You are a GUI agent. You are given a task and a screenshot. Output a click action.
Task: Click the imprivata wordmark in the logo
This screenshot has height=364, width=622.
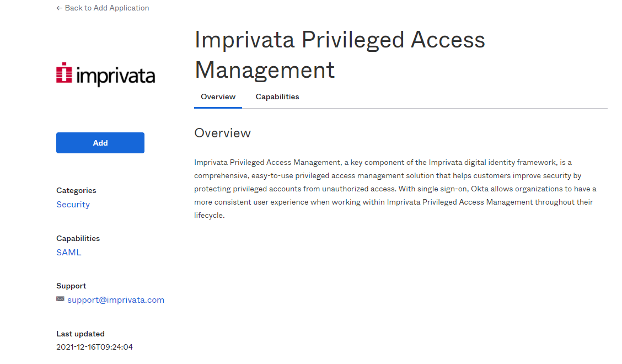click(115, 76)
